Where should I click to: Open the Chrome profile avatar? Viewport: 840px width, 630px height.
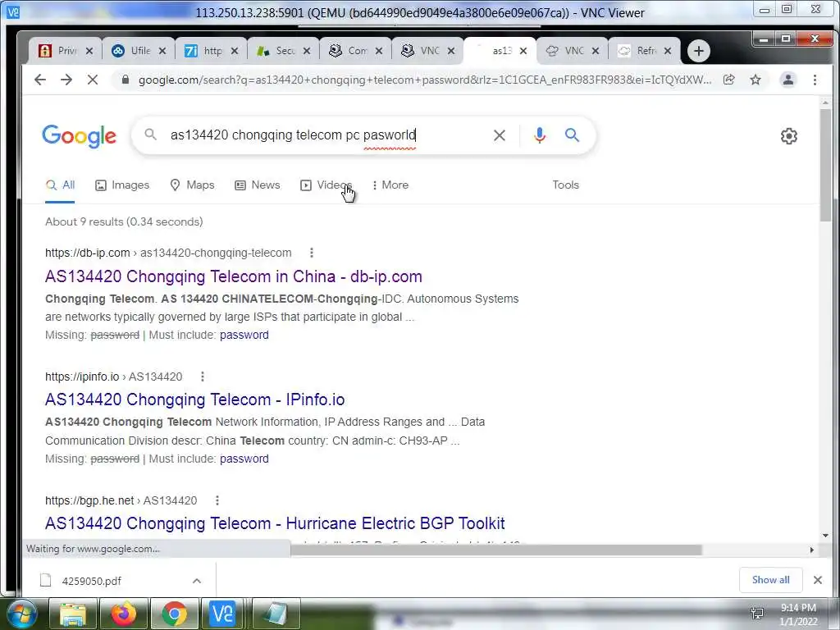(788, 80)
